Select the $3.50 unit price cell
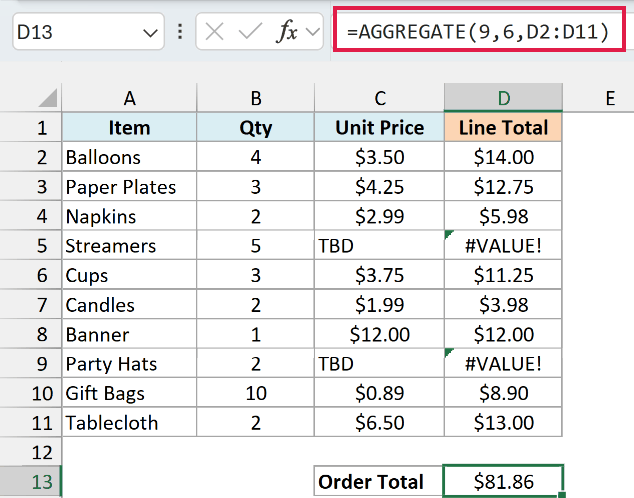 tap(379, 157)
